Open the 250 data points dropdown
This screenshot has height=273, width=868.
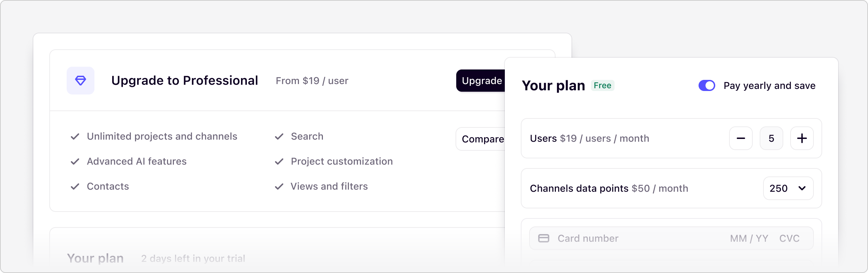tap(788, 188)
